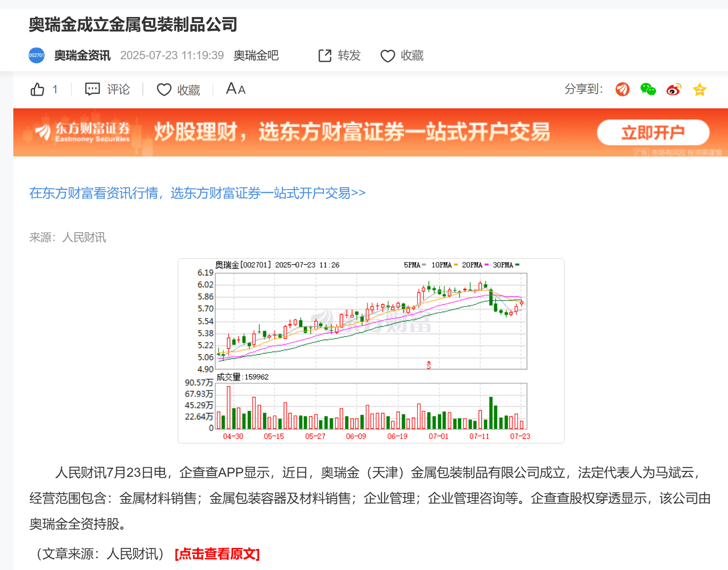
Task: Click the 成交量:159962 label
Action: coord(243,377)
